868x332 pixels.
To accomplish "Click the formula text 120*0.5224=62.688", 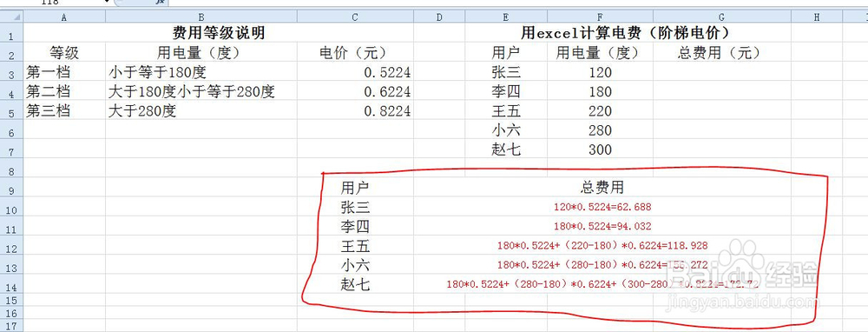I will point(602,208).
